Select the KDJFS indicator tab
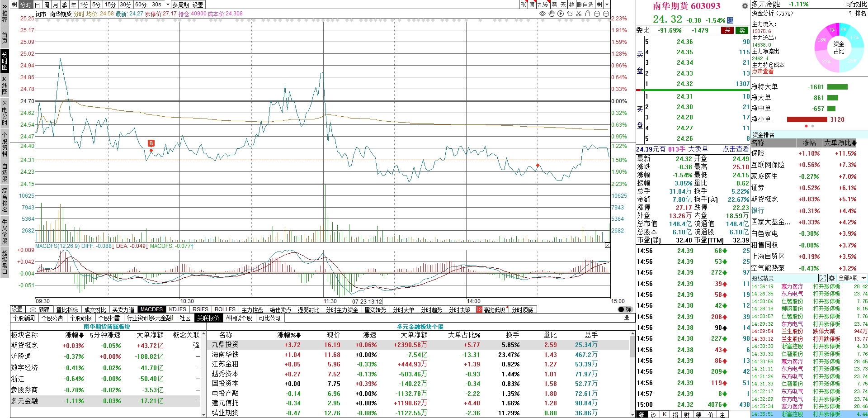This screenshot has width=868, height=418. coord(178,309)
